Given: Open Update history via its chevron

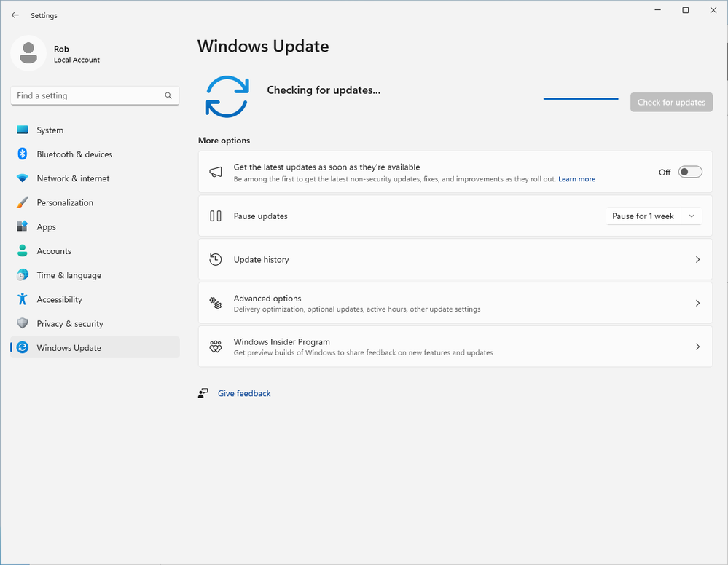Looking at the screenshot, I should click(x=697, y=260).
